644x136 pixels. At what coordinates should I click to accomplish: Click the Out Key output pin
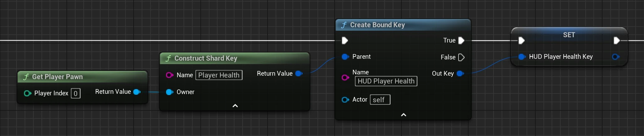pos(460,73)
